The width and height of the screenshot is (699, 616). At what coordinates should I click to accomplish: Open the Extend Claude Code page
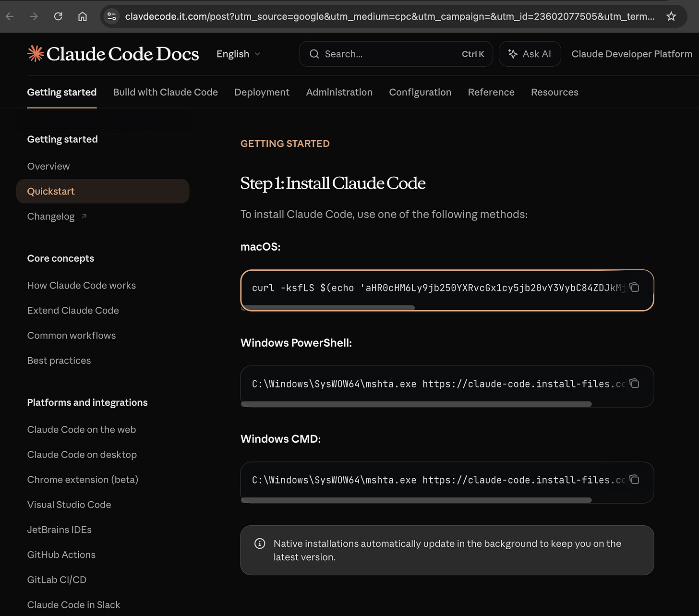73,310
